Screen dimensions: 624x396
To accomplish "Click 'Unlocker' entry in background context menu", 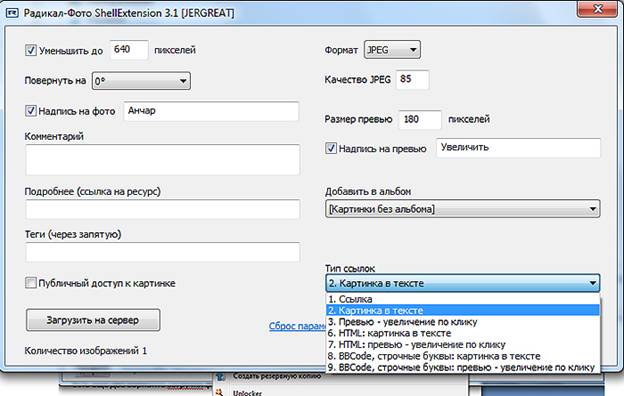I will (247, 393).
